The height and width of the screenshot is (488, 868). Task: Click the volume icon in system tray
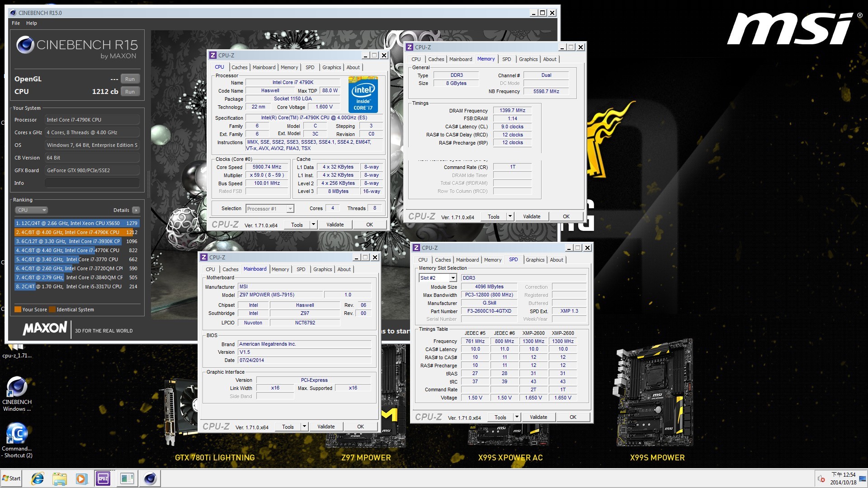click(x=821, y=479)
